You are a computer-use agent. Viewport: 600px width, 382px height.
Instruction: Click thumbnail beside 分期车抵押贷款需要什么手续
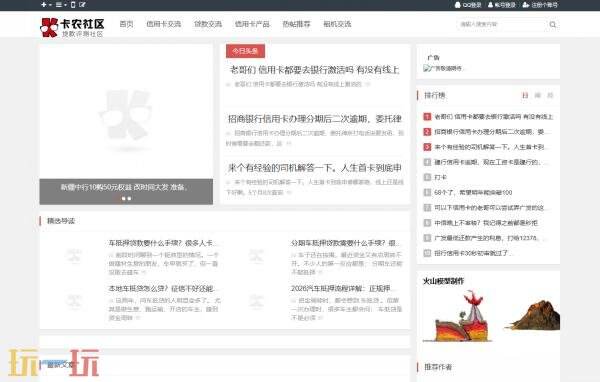tap(256, 256)
